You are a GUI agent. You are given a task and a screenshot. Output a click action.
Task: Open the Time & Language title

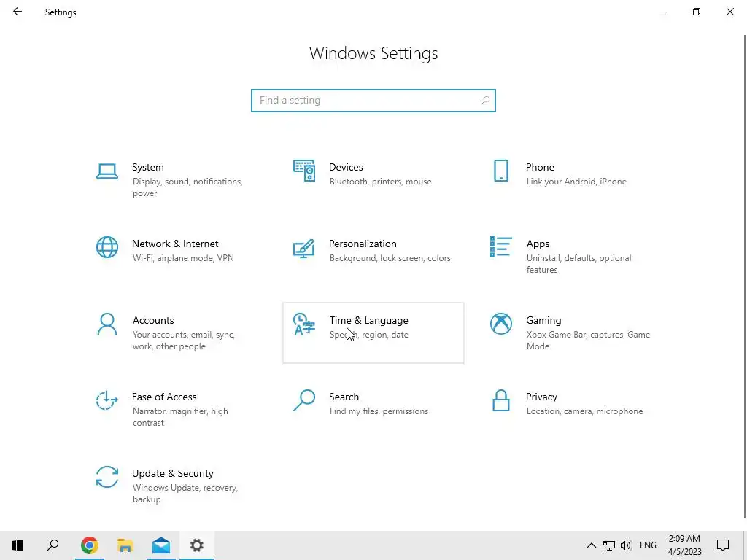(x=368, y=321)
